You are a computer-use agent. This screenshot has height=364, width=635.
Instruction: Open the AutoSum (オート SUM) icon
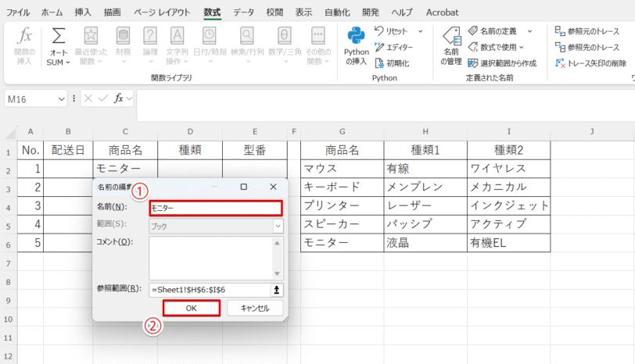tap(58, 37)
